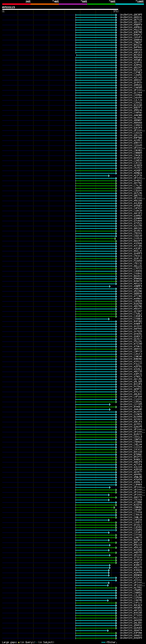The height and width of the screenshot is (644, 146).
Task: Click the white query sequence bar
Action: (x=60, y=10)
